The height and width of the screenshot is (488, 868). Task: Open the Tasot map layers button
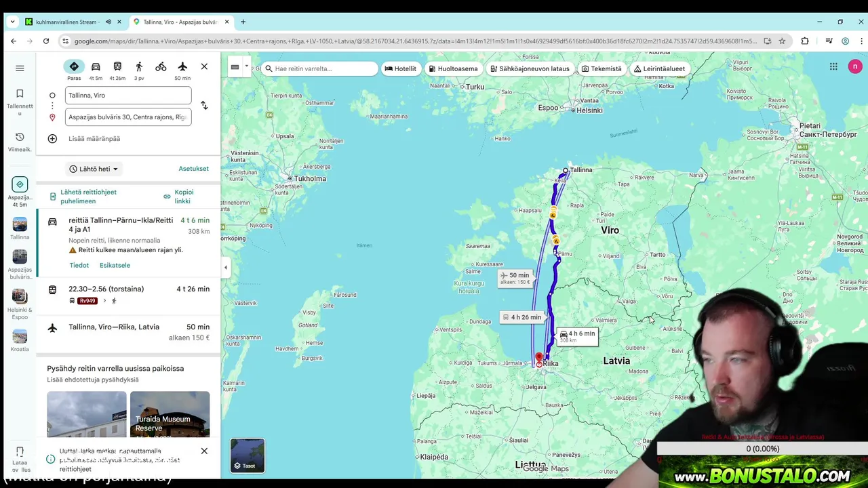coord(248,455)
